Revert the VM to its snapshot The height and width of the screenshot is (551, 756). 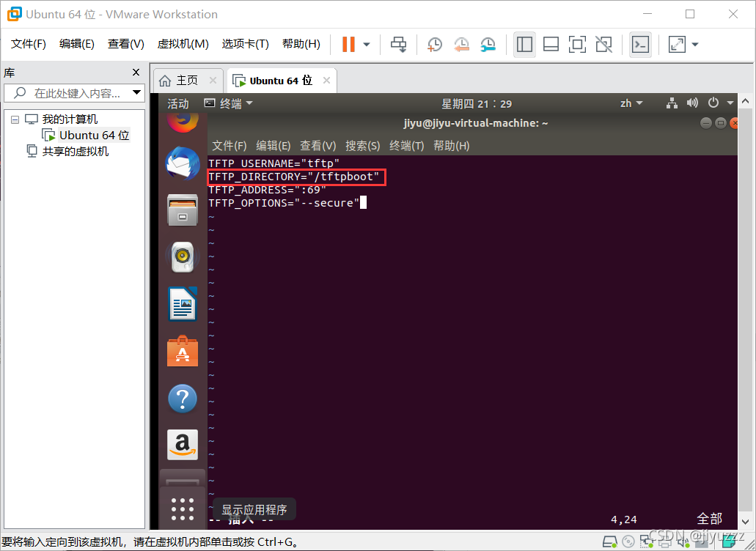click(461, 45)
